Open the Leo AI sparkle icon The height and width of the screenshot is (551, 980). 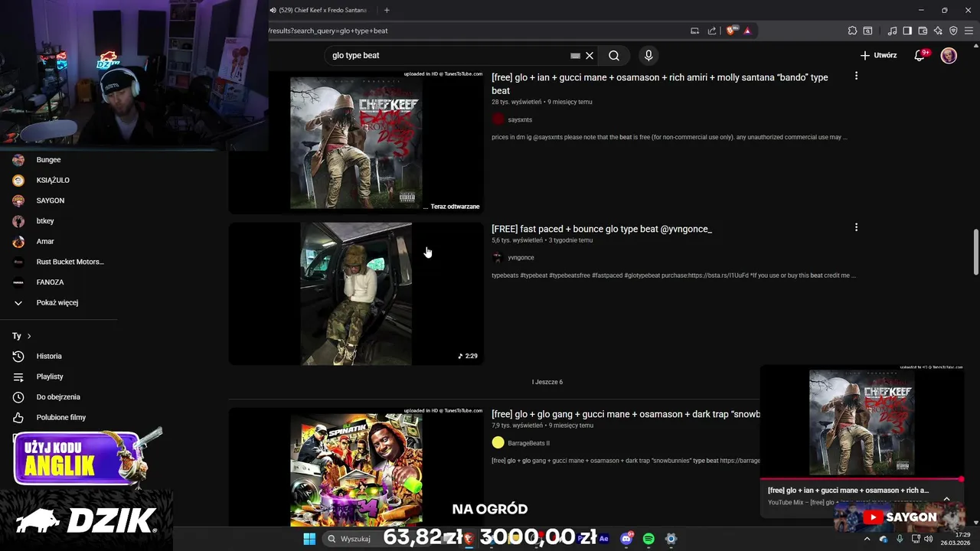[938, 31]
